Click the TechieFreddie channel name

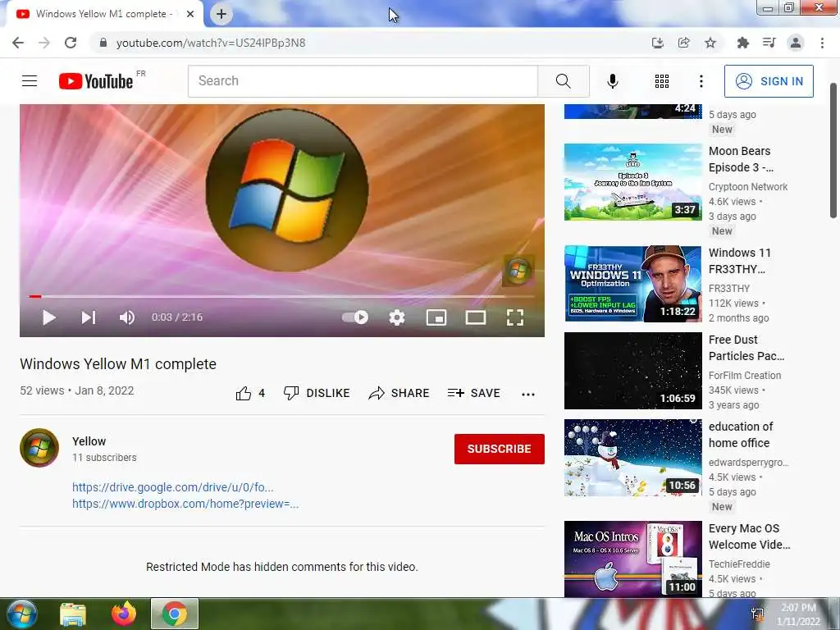tap(739, 564)
